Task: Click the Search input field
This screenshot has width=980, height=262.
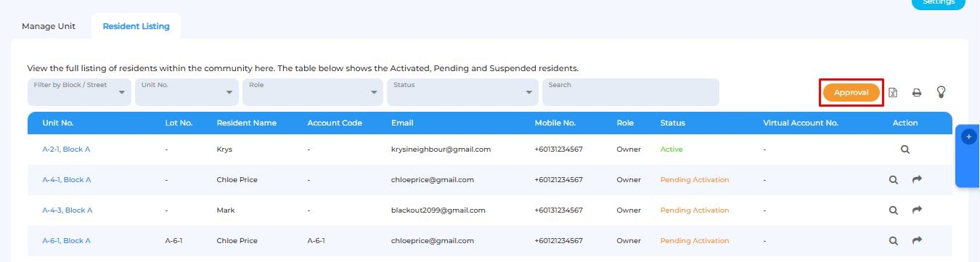Action: tap(630, 92)
